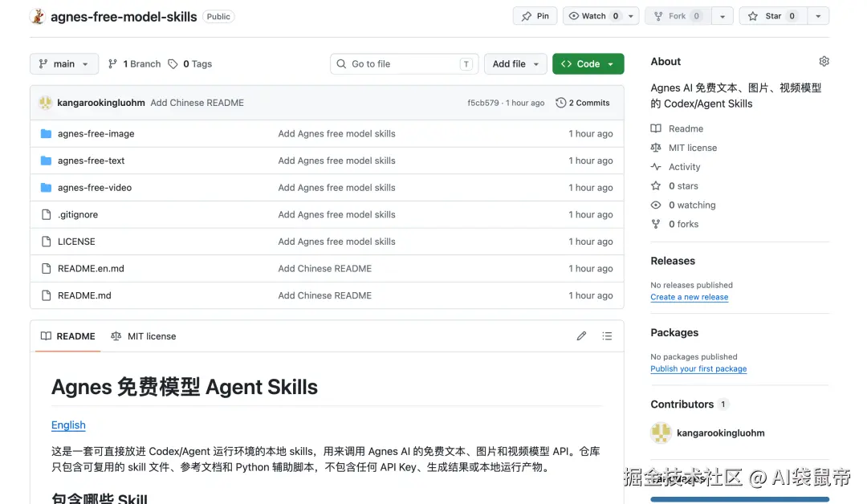Click the Go to file search field
Image resolution: width=867 pixels, height=504 pixels.
404,64
